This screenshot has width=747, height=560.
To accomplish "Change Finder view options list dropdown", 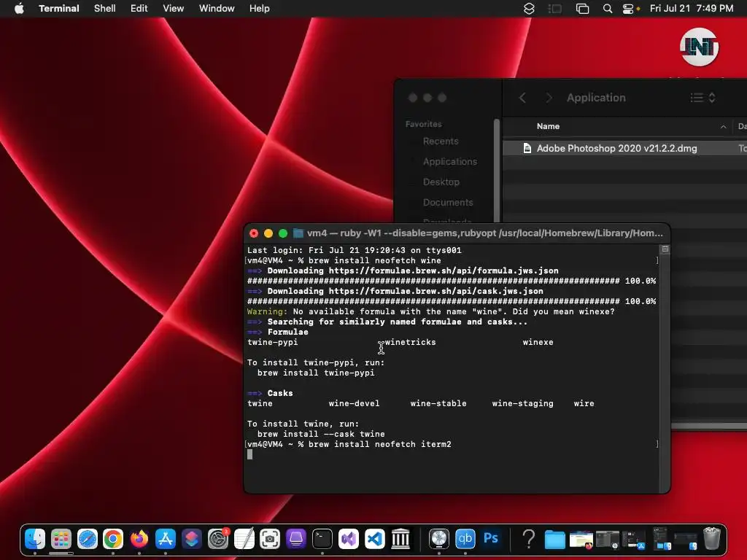I will (703, 98).
